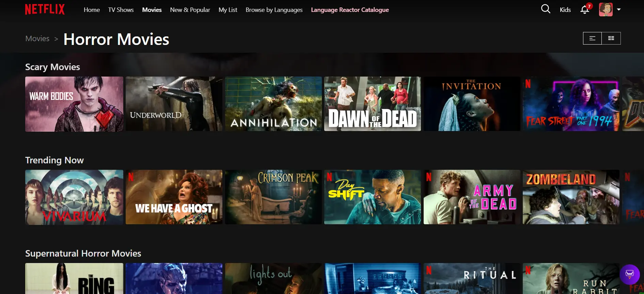Switch to list view layout

tap(593, 38)
